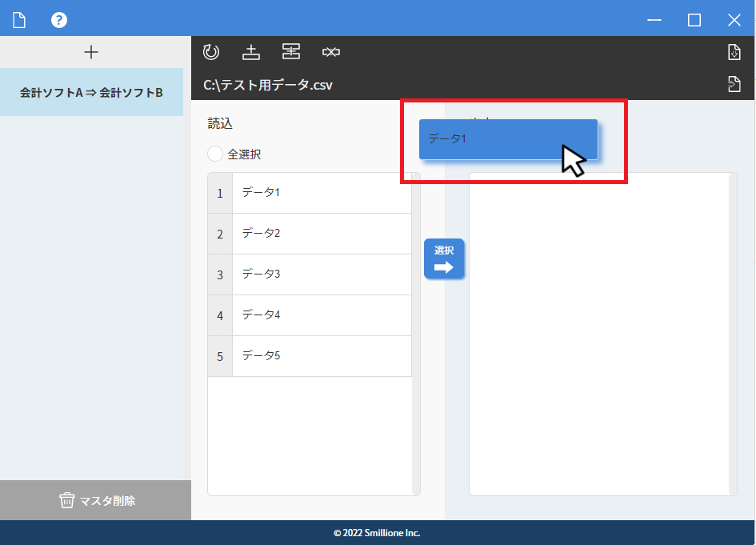The height and width of the screenshot is (545, 756).
Task: Select データ3 row in the list
Action: tap(320, 275)
